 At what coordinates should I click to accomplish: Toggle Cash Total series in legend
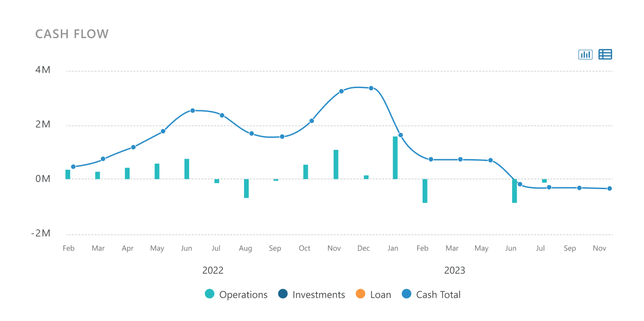(x=431, y=294)
